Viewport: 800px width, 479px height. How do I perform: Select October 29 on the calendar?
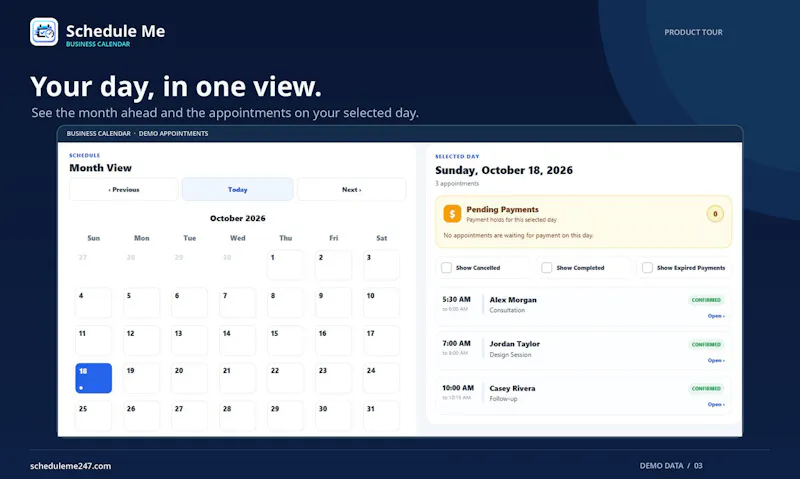(285, 416)
